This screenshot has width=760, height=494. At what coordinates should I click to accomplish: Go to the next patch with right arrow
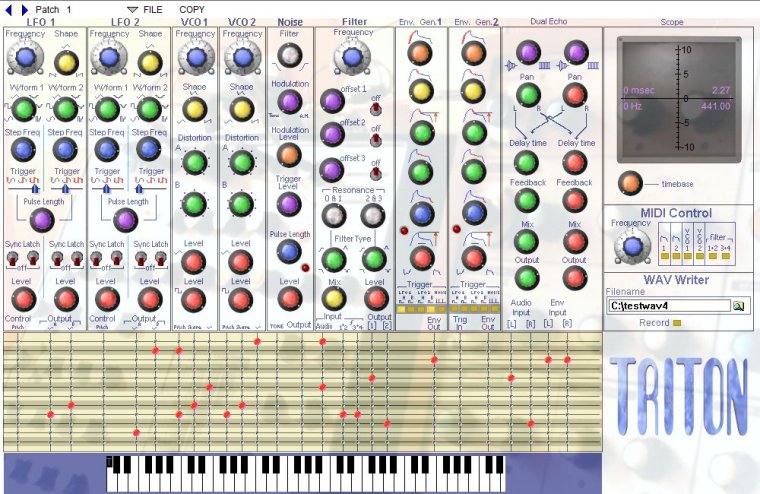pyautogui.click(x=24, y=9)
